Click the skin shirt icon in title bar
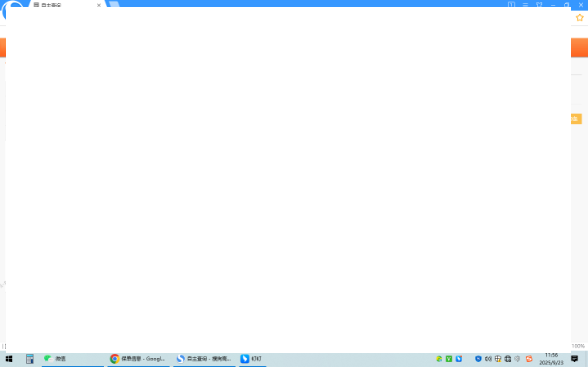This screenshot has height=367, width=588. coord(539,4)
